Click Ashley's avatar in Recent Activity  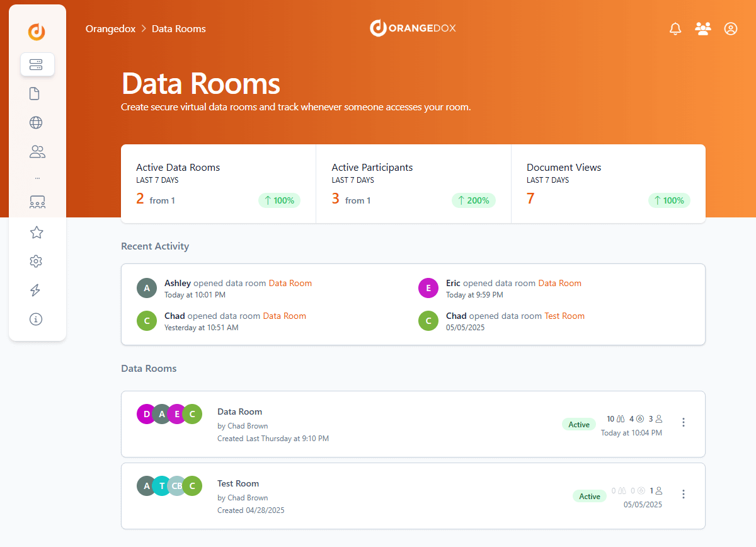click(147, 288)
